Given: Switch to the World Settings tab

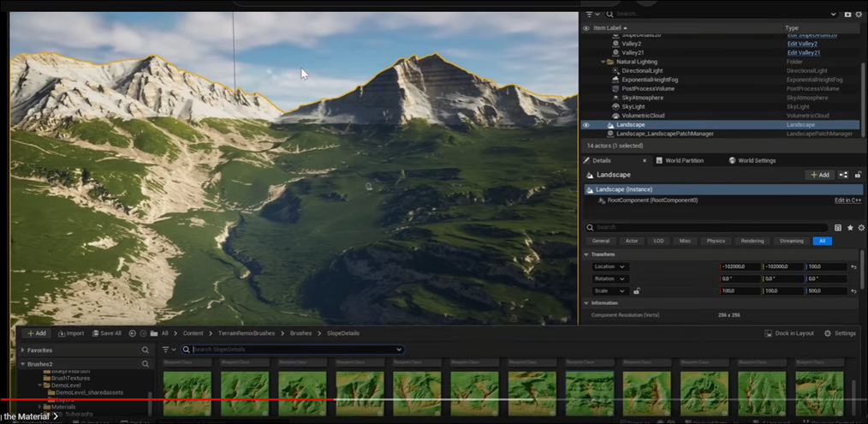Looking at the screenshot, I should (752, 161).
